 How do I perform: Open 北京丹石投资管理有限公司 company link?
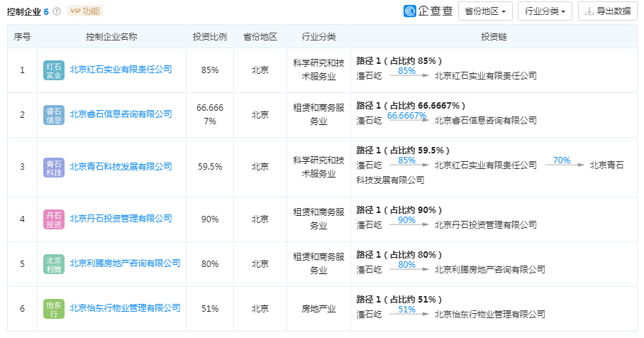(x=121, y=219)
